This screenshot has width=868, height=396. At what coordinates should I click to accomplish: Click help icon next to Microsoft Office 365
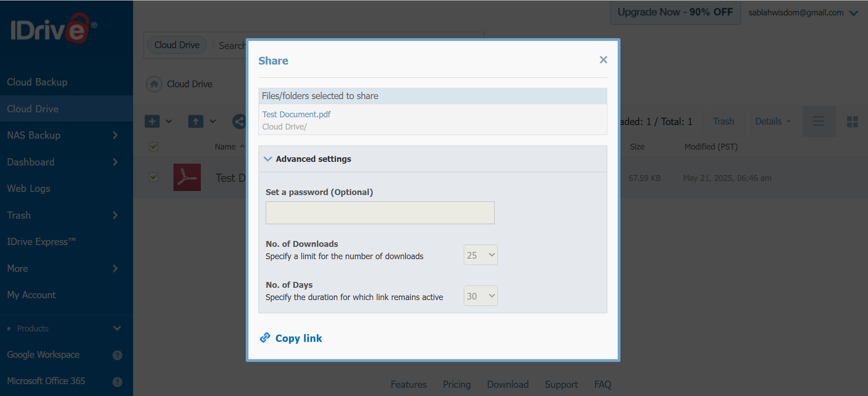coord(117,382)
